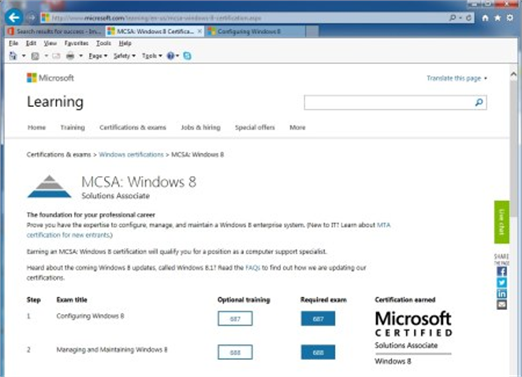
Task: Share the page on LinkedIn
Action: 502,294
